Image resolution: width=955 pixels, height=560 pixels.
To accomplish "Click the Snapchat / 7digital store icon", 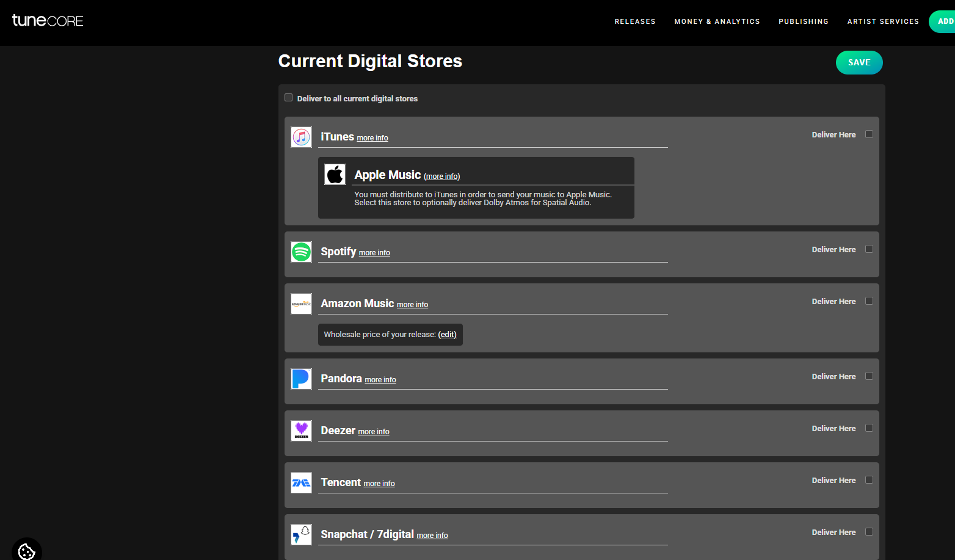I will pos(301,534).
